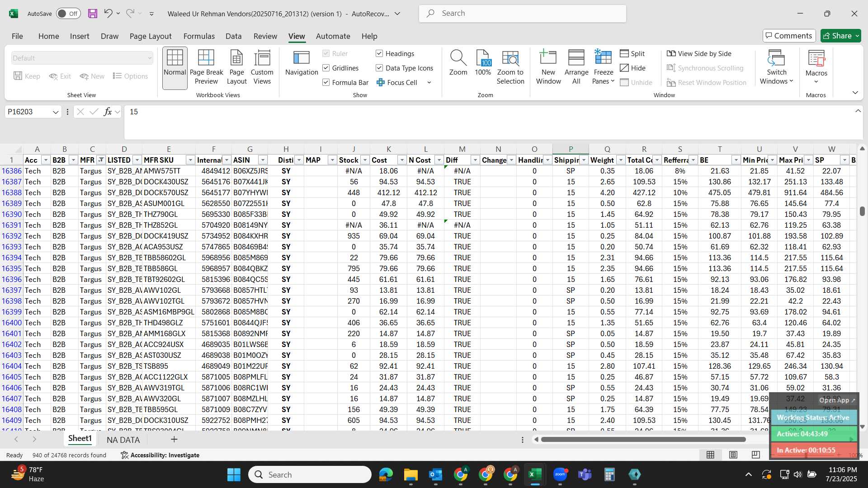Hide the current window
Image resolution: width=868 pixels, height=488 pixels.
coord(633,68)
